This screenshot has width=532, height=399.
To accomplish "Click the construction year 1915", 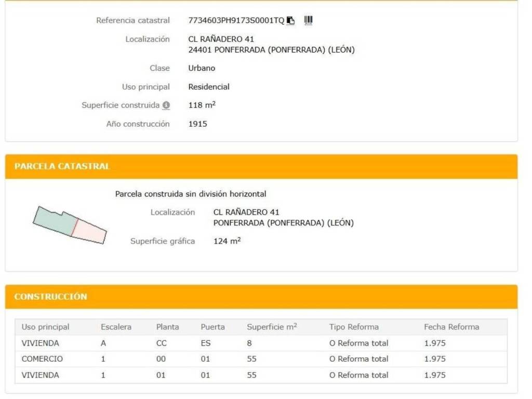I will tap(197, 124).
